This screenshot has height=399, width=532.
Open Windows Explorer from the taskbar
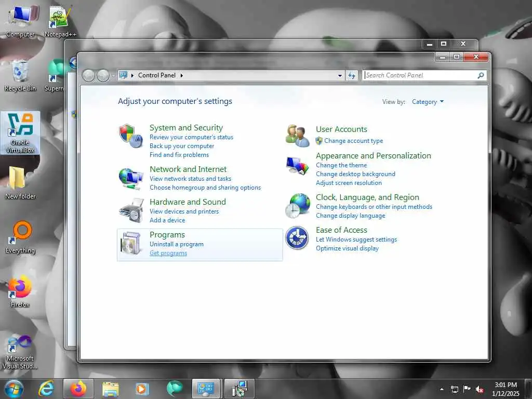click(x=110, y=389)
